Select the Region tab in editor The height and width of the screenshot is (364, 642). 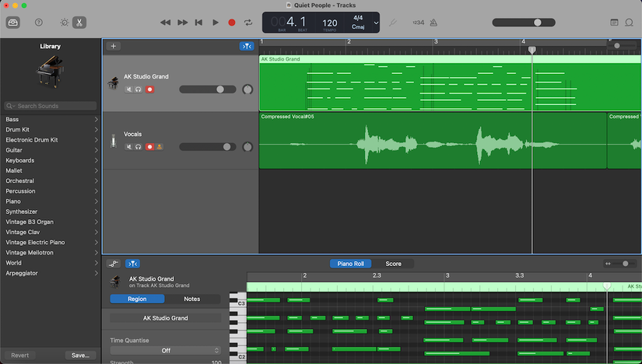point(137,299)
